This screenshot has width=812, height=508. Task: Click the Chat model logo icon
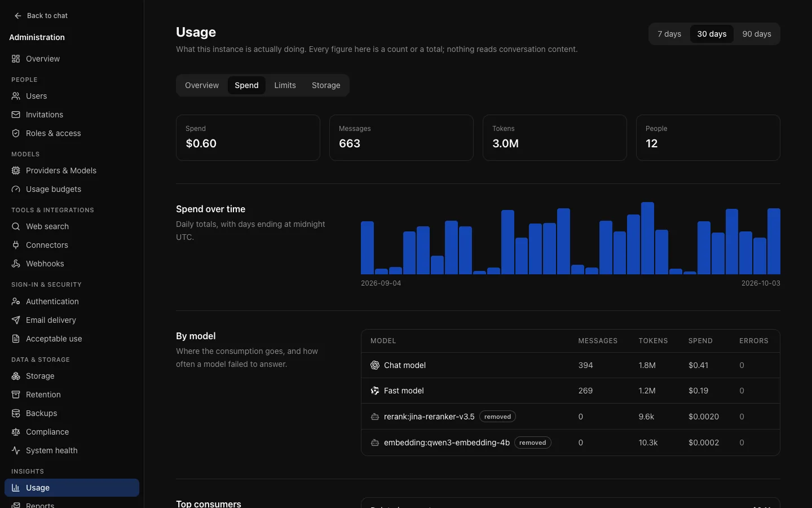click(x=375, y=365)
